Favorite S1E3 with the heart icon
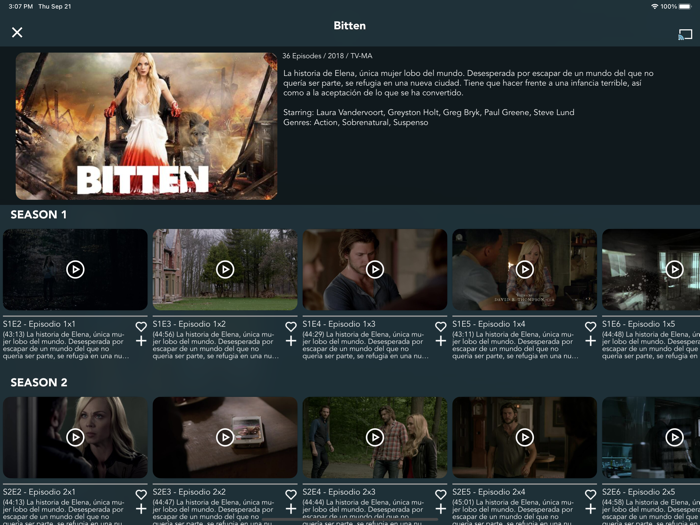The width and height of the screenshot is (700, 525). (291, 327)
